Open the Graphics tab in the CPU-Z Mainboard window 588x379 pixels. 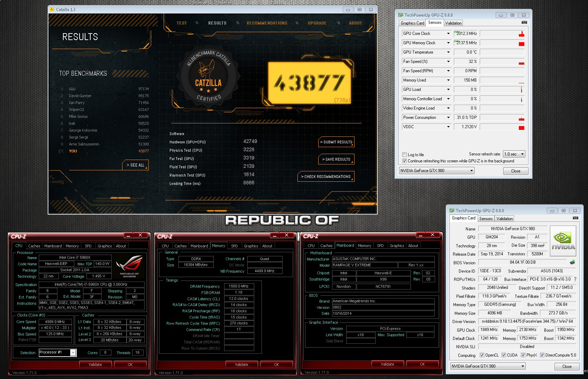pos(397,246)
